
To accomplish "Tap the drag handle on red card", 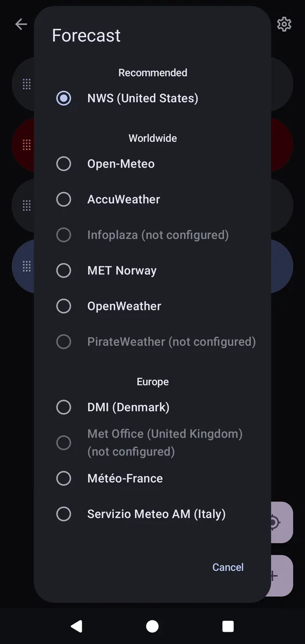I will 27,144.
